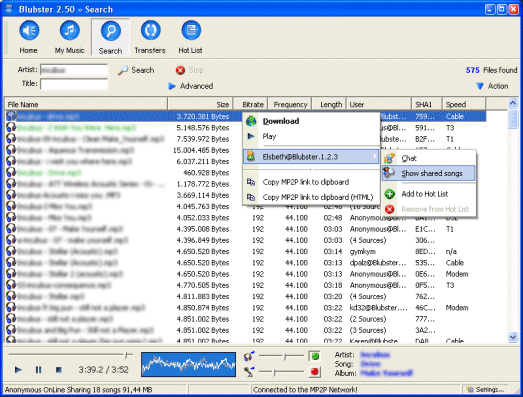The height and width of the screenshot is (397, 523).
Task: Adjust the microphone level slider
Action: 282,371
